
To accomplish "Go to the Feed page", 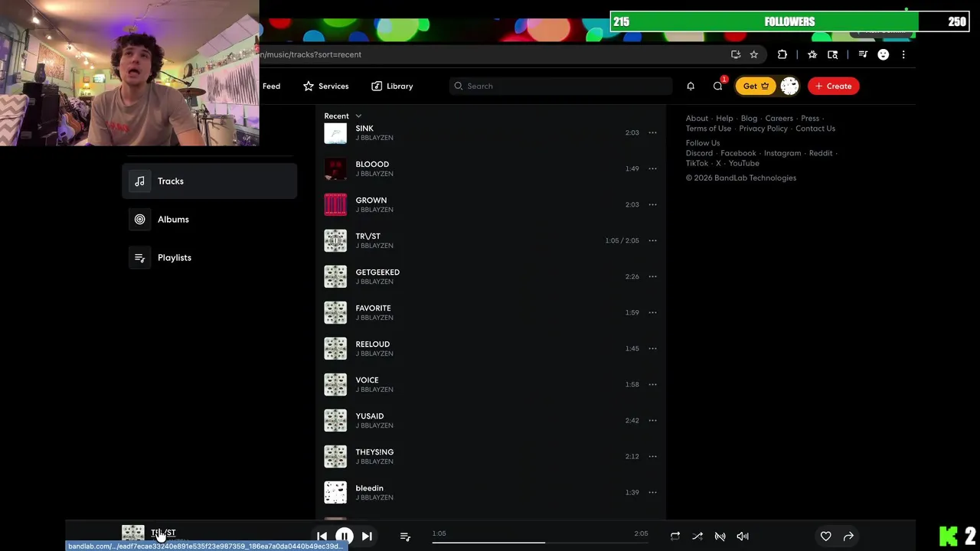I will 271,86.
